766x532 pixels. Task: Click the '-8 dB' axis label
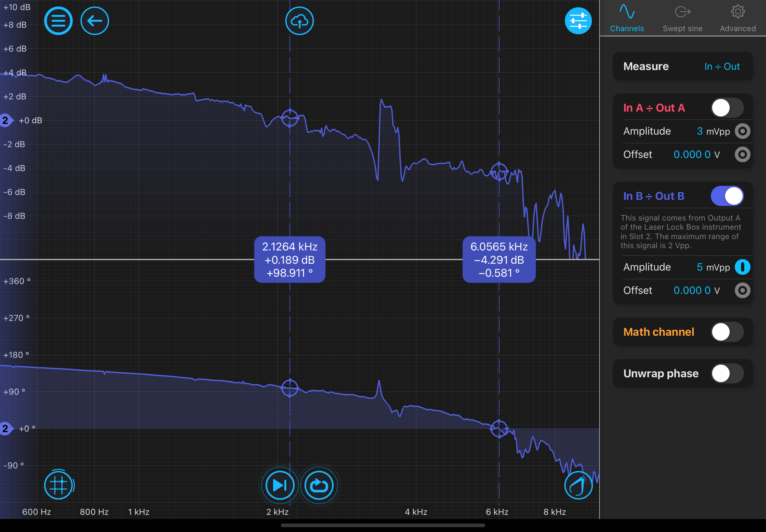14,216
